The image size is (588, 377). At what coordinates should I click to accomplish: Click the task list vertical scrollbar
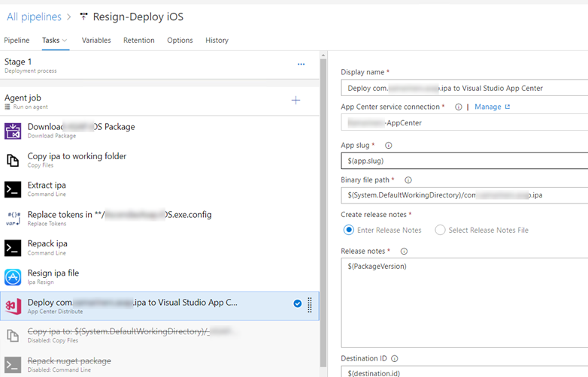point(323,213)
